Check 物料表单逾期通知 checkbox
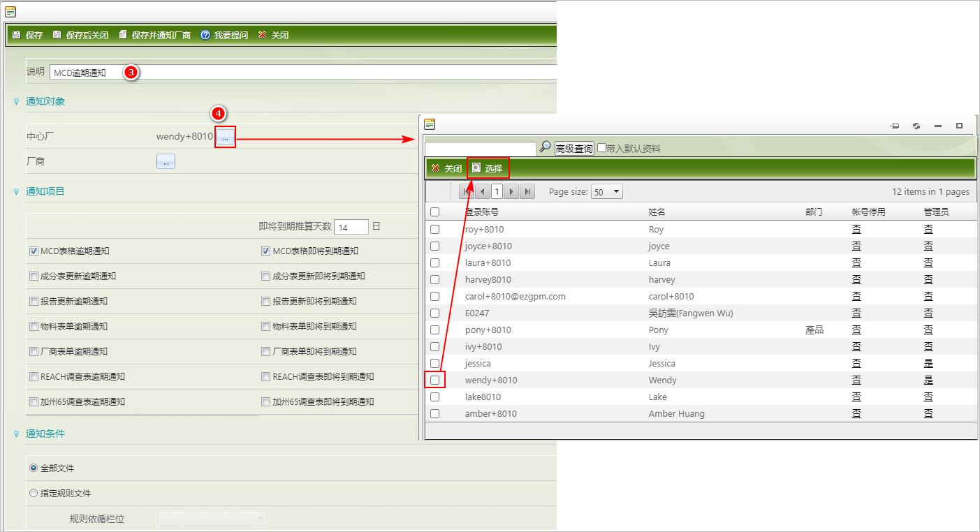 [x=34, y=327]
